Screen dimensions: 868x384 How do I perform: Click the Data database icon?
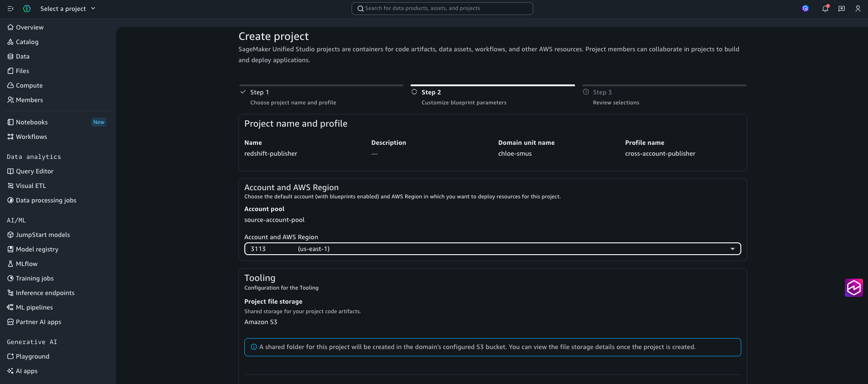(10, 56)
